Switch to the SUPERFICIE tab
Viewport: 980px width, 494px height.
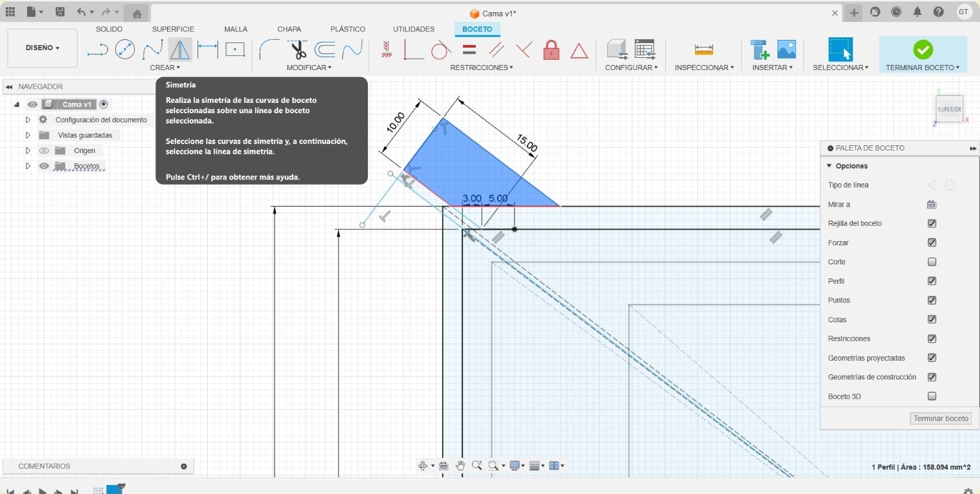pyautogui.click(x=173, y=29)
